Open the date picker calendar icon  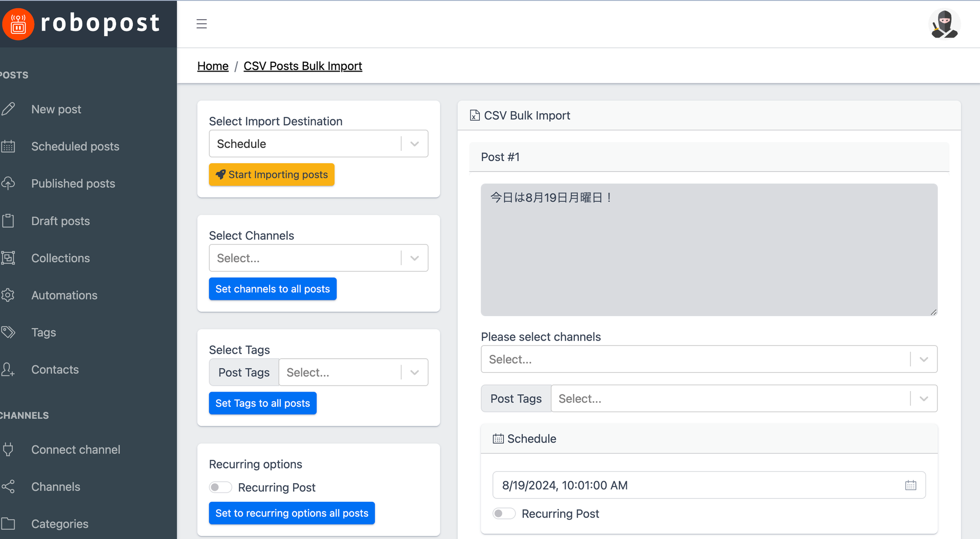910,485
